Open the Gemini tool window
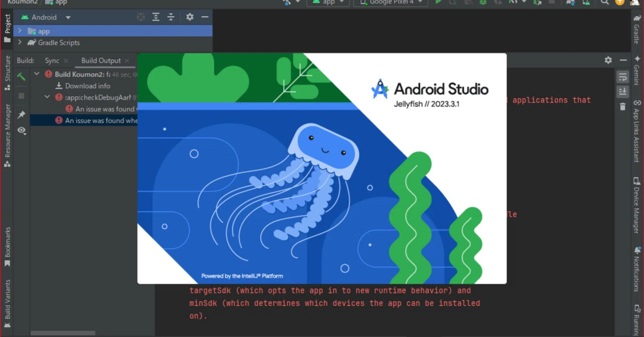 [x=637, y=70]
